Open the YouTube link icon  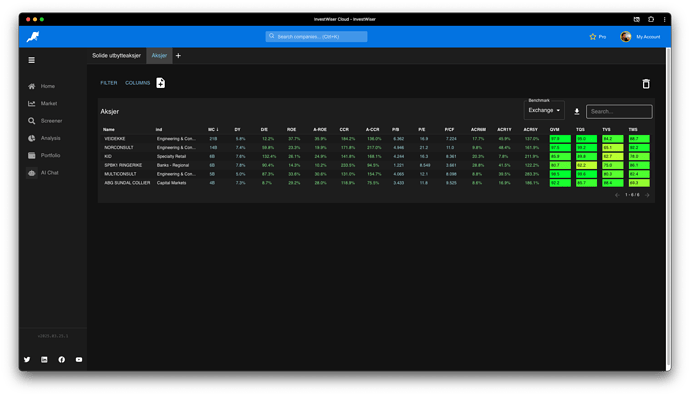(x=79, y=359)
